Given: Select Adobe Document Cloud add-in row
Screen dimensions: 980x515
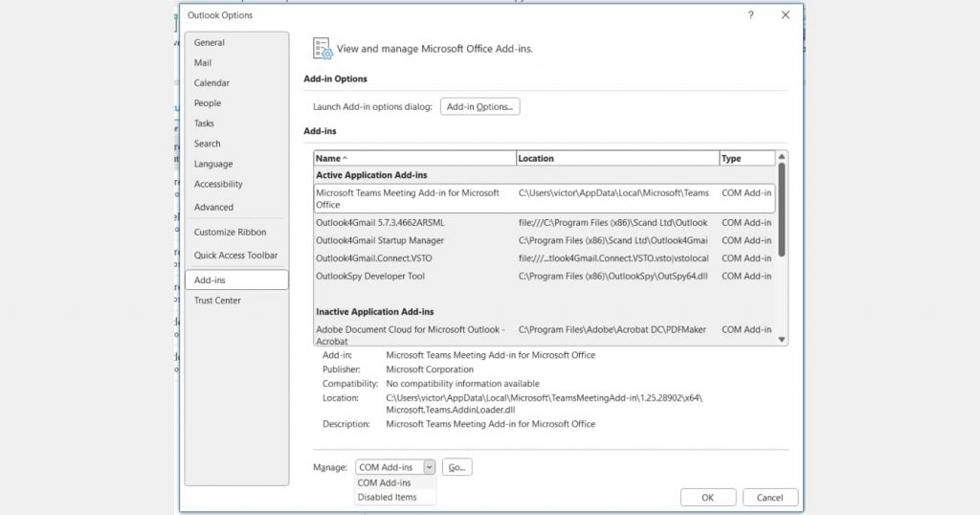Looking at the screenshot, I should point(544,335).
